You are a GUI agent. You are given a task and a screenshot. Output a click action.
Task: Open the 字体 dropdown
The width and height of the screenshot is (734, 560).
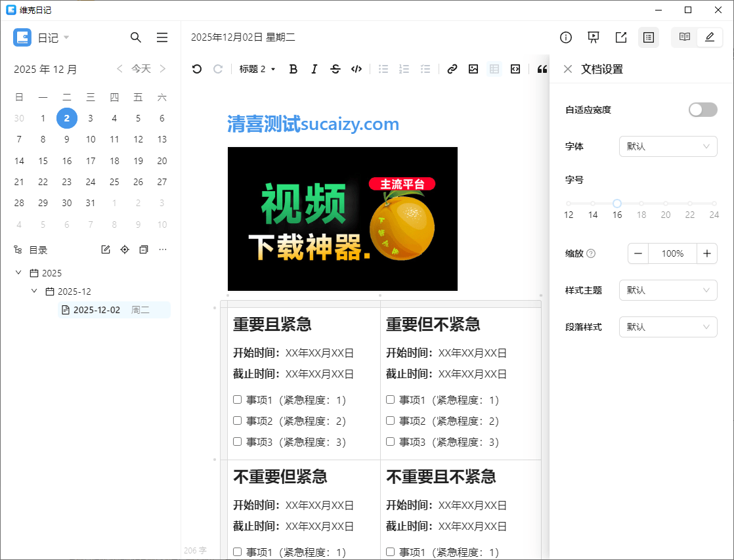pyautogui.click(x=668, y=146)
